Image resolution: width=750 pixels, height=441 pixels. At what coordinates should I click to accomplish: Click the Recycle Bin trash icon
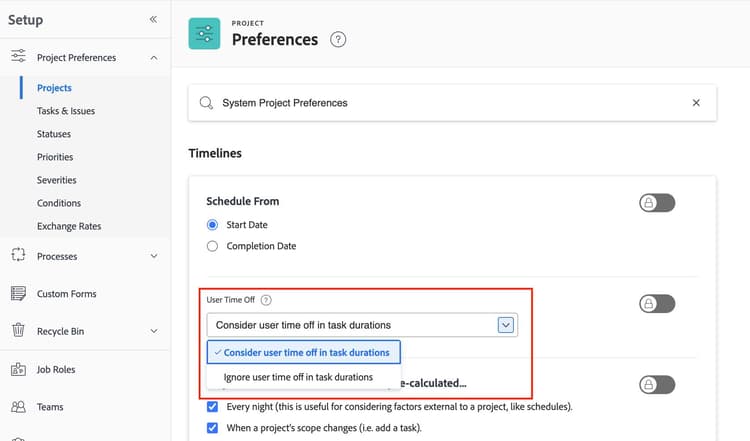point(18,331)
